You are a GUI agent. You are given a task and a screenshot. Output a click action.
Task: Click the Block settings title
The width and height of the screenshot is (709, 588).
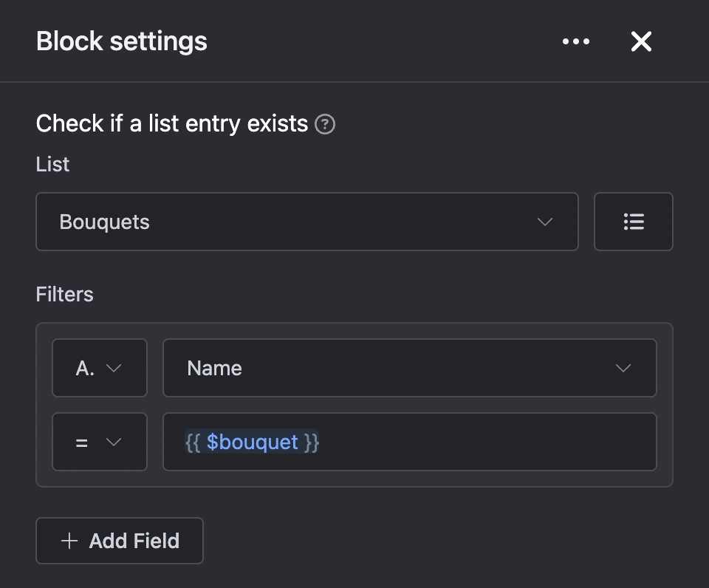[x=122, y=41]
